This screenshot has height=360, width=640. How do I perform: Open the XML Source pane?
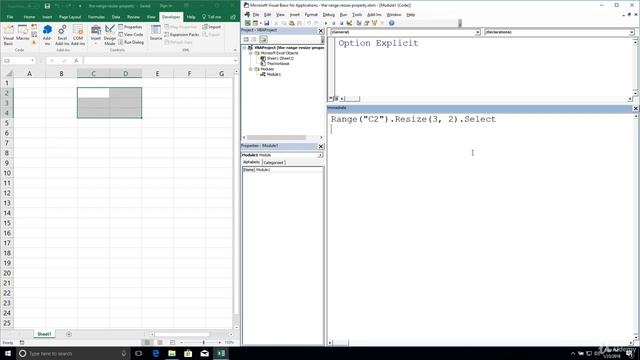point(156,33)
